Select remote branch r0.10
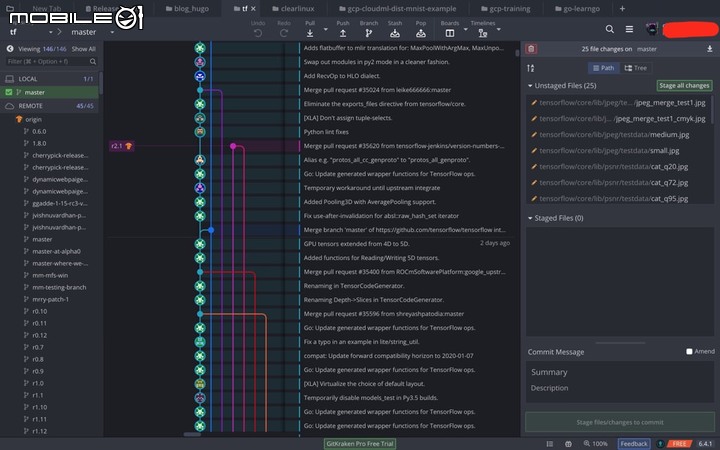720x450 pixels. click(x=39, y=311)
